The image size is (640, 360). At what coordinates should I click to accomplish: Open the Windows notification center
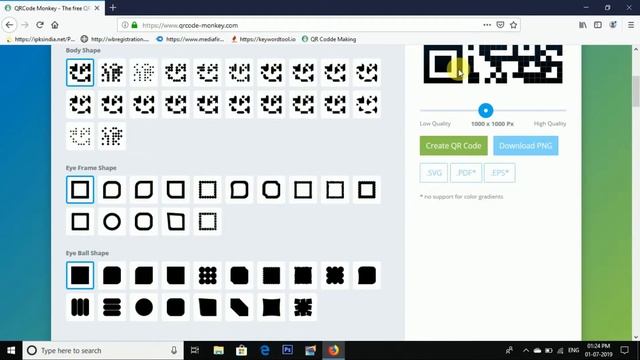624,350
